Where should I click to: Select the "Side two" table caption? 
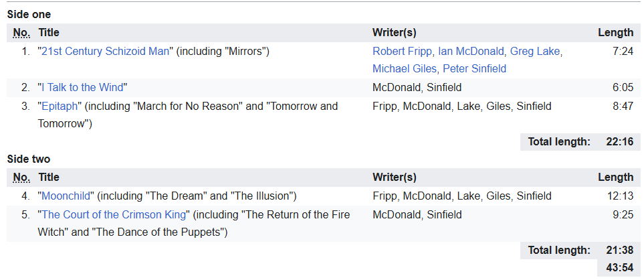coord(29,159)
